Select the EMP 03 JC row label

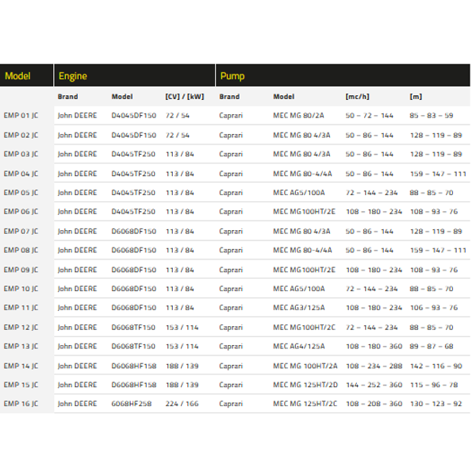coord(21,154)
